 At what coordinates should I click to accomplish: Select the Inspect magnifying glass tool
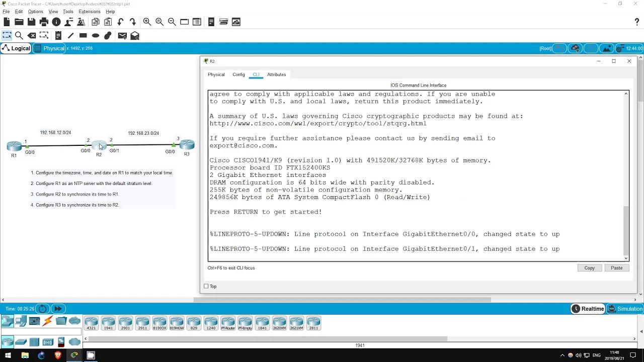tap(19, 35)
